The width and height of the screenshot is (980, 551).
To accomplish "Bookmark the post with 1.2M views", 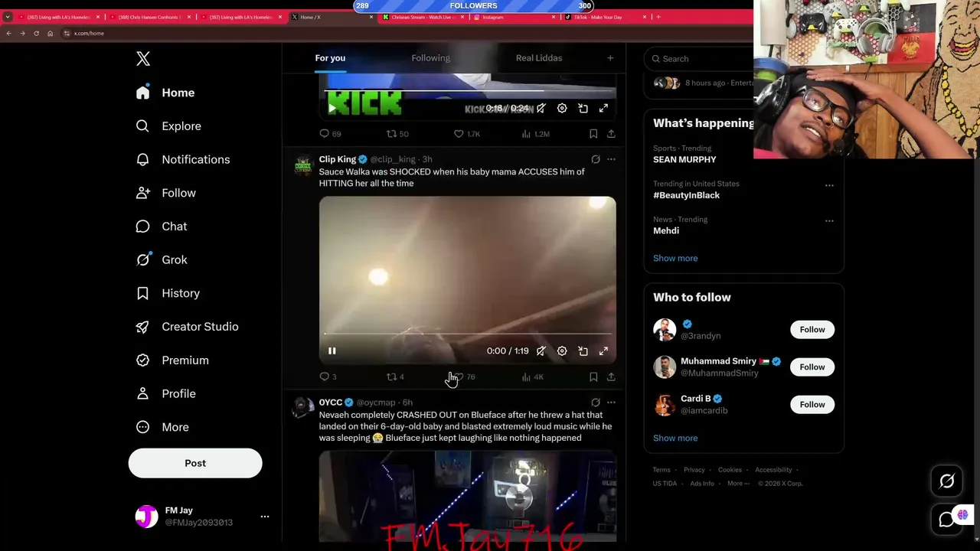I will click(593, 134).
